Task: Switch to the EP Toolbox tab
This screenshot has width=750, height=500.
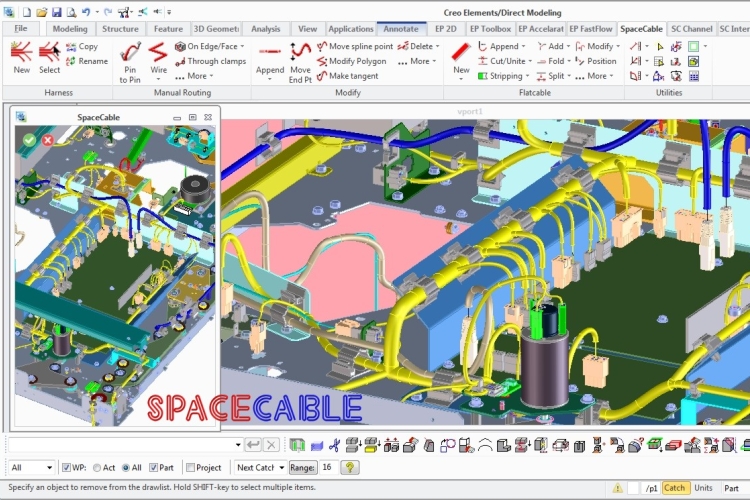Action: 490,29
